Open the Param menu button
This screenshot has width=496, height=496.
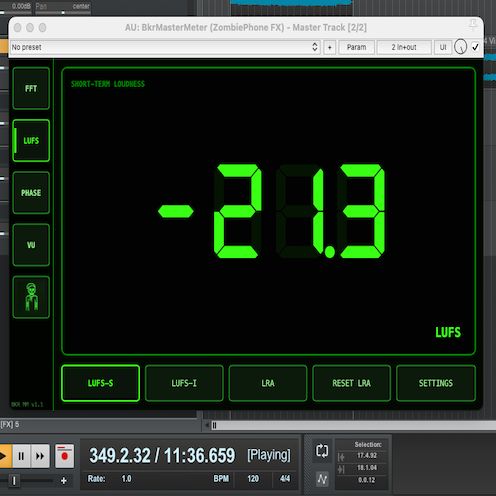point(356,47)
